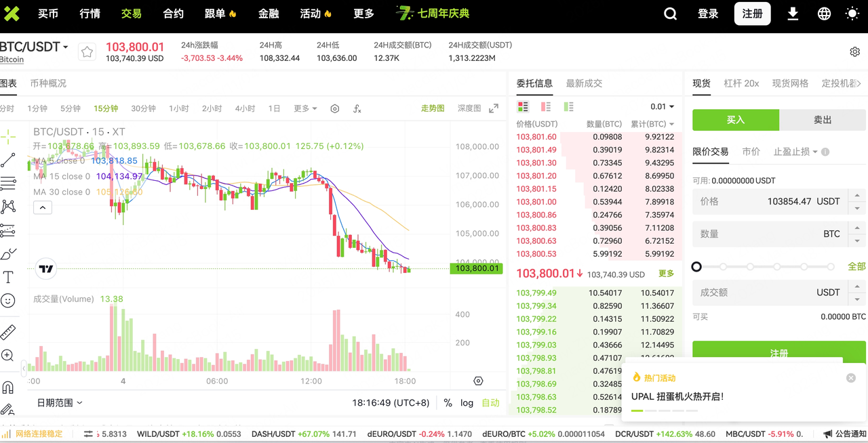Open the fx indicators icon
Image resolution: width=868 pixels, height=443 pixels.
tap(357, 108)
